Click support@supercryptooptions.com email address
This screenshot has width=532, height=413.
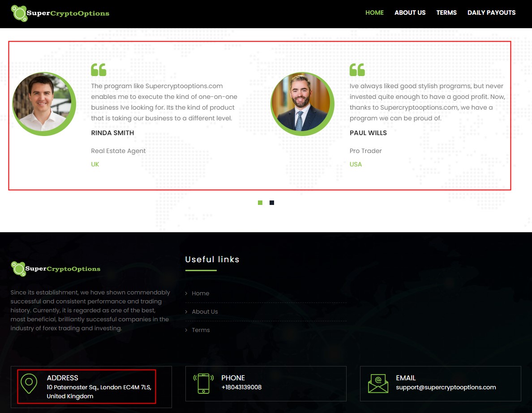click(446, 387)
